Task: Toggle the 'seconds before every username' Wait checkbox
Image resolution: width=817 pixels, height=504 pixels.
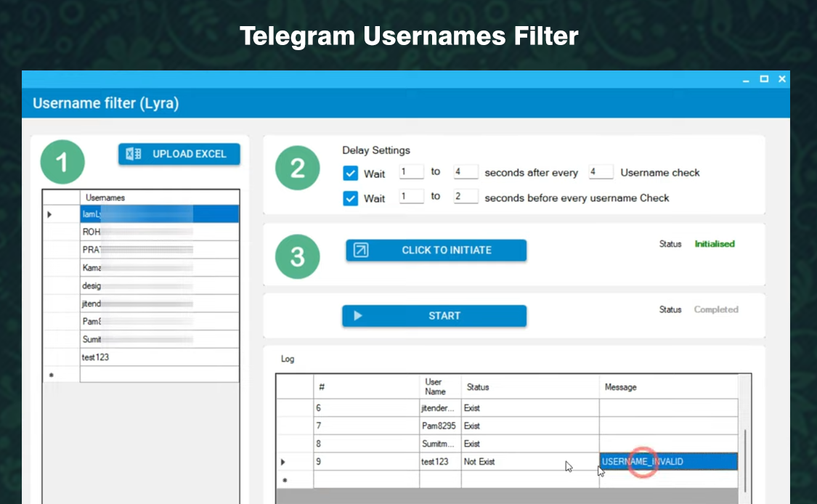Action: (x=351, y=198)
